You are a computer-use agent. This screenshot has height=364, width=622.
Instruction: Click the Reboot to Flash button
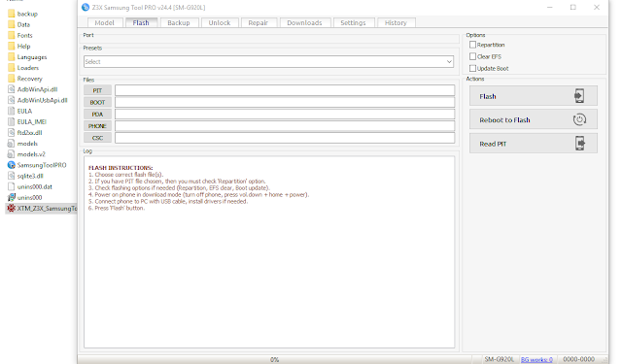point(534,119)
